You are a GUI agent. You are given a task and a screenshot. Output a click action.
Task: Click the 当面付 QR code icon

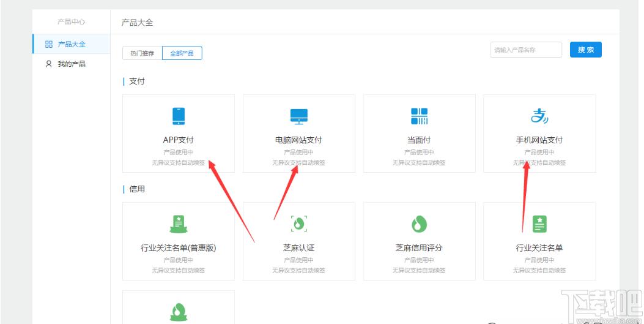pyautogui.click(x=419, y=116)
